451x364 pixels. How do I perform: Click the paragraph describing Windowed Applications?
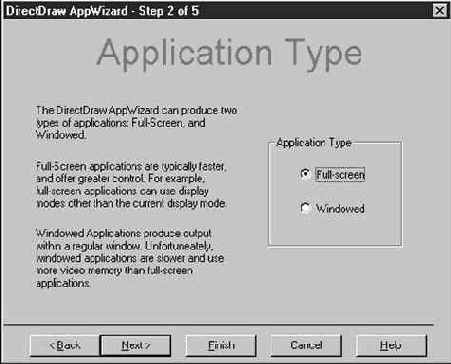(x=130, y=258)
